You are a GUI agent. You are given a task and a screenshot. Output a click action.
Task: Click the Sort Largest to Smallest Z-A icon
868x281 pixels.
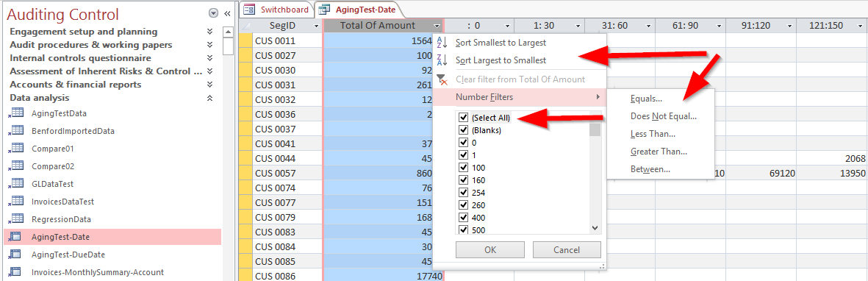442,60
